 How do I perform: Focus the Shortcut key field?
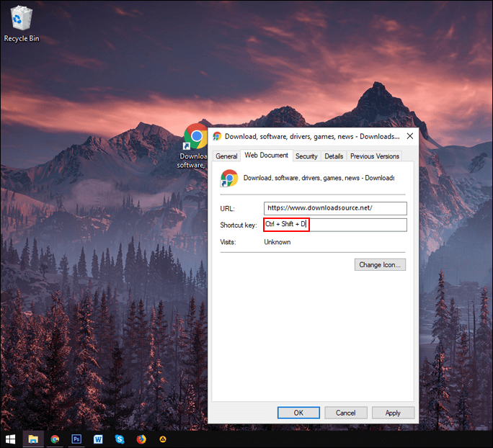tap(335, 225)
